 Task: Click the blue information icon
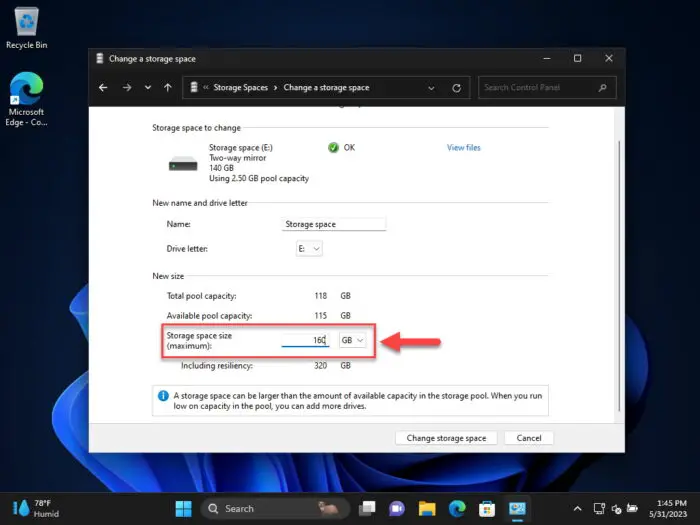click(163, 396)
